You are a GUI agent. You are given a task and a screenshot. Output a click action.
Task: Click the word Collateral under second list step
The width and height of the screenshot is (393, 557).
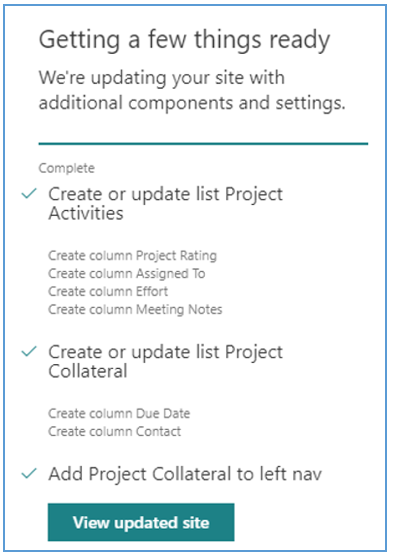coord(88,371)
